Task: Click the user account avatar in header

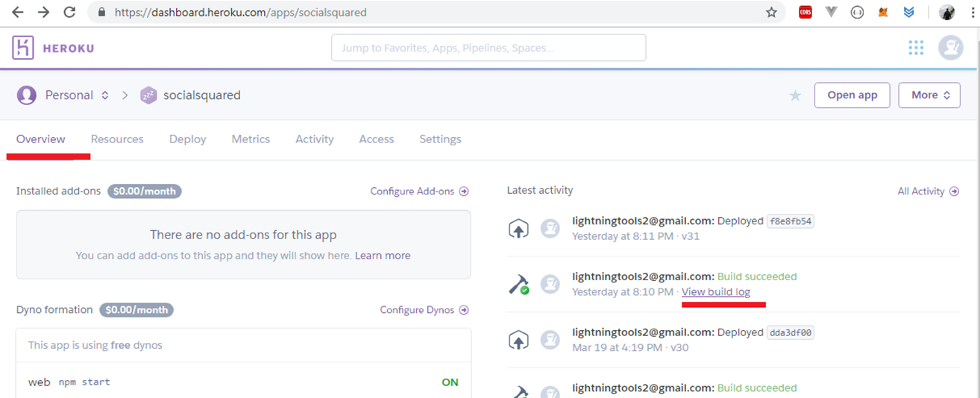Action: [950, 48]
